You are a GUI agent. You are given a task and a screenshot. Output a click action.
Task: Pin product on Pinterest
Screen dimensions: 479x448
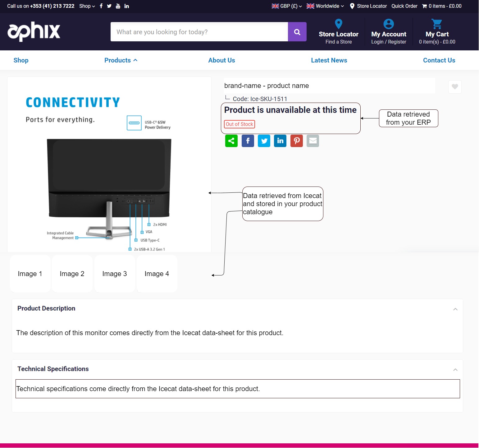pos(297,141)
